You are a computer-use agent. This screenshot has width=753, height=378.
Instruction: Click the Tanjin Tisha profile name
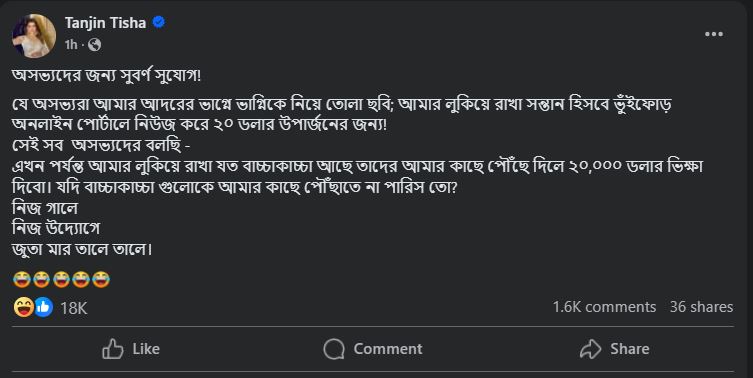coord(105,23)
